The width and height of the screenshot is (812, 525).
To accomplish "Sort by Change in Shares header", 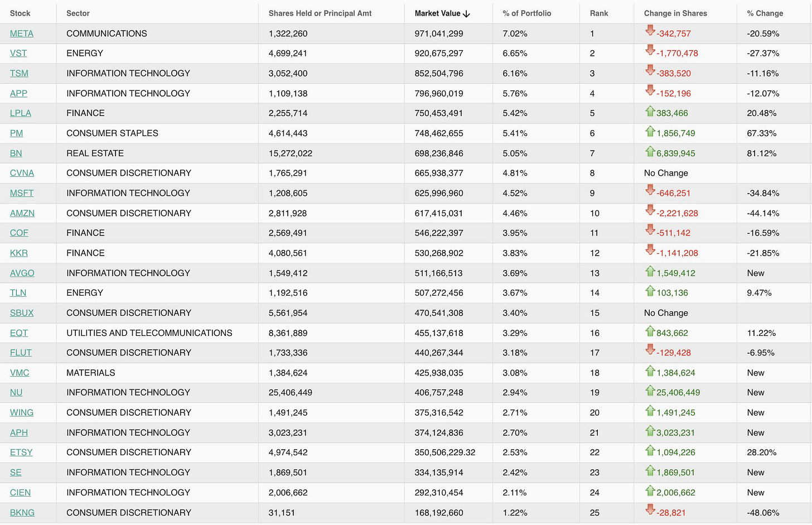I will (x=675, y=13).
